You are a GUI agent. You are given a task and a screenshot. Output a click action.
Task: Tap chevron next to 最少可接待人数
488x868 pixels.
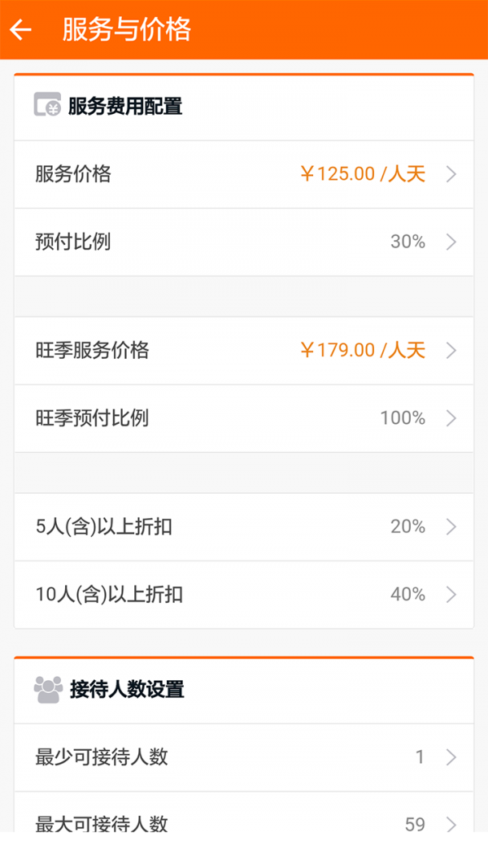[451, 757]
